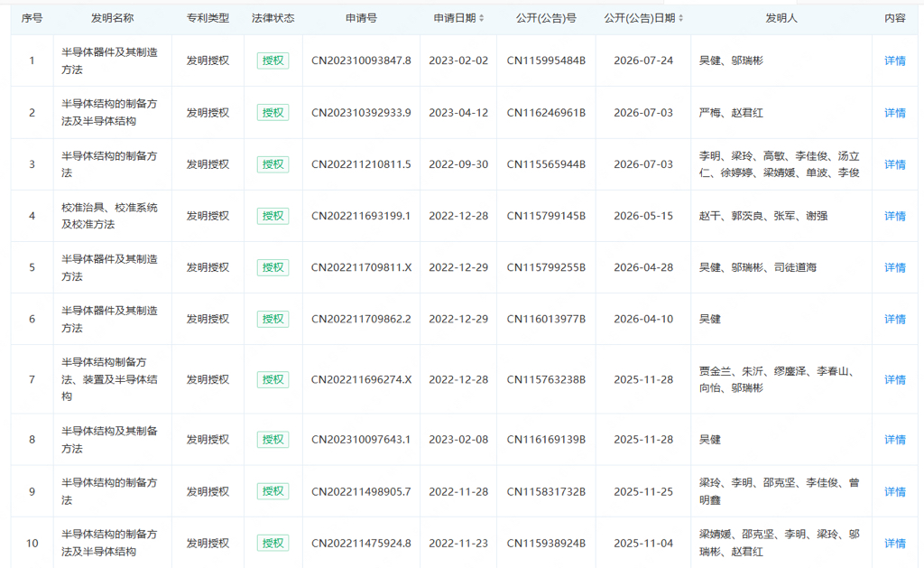Click 授权 badge in row 8

tap(273, 440)
